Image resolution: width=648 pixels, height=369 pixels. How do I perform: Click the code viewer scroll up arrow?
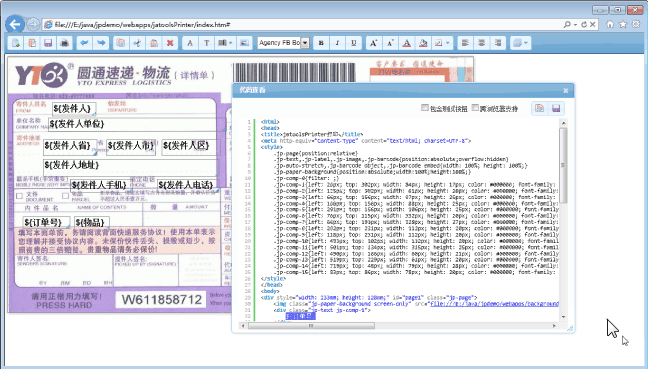pos(563,123)
